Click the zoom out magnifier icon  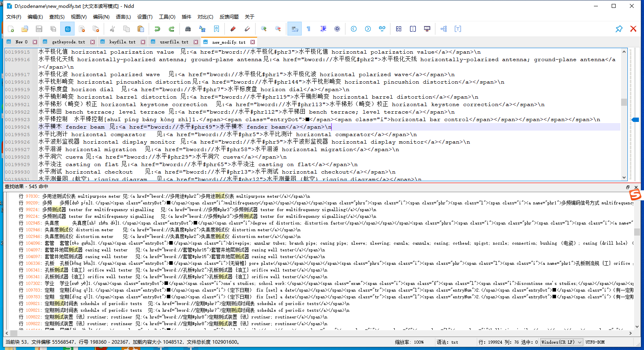tap(278, 29)
